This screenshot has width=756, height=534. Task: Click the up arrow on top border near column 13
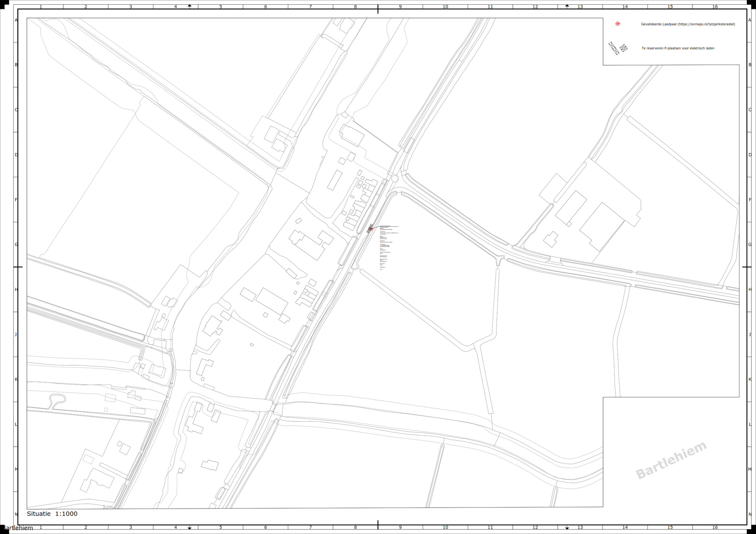click(x=567, y=6)
